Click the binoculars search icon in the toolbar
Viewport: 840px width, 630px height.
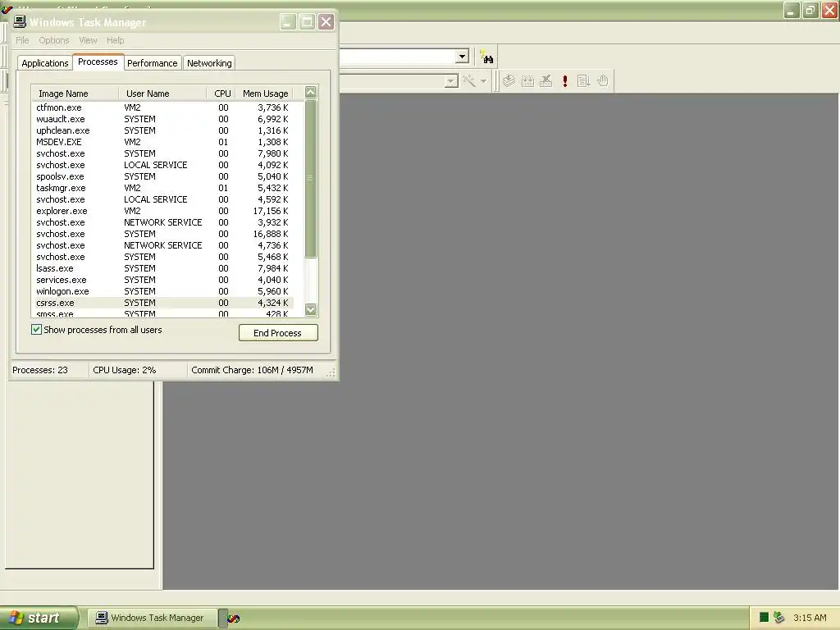tap(486, 57)
